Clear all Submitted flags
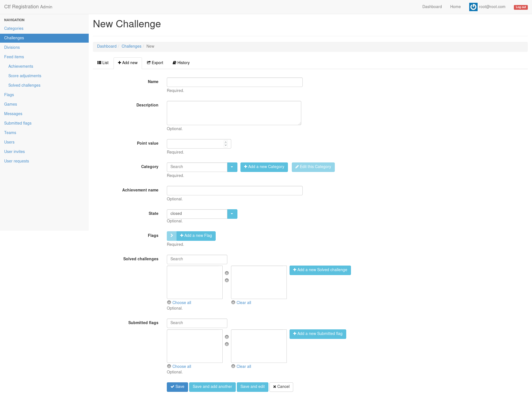 coord(241,366)
